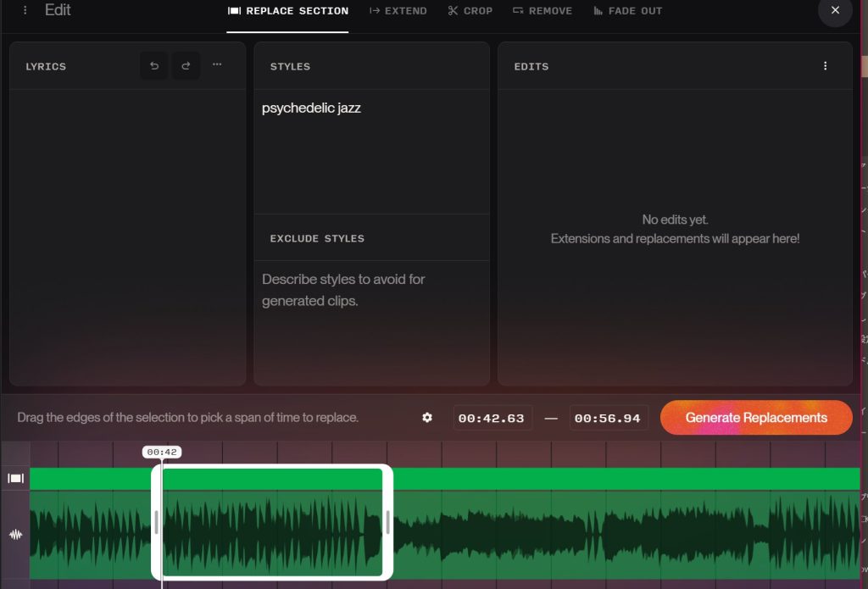Edit the start time 00:42.63
868x589 pixels.
pos(492,418)
